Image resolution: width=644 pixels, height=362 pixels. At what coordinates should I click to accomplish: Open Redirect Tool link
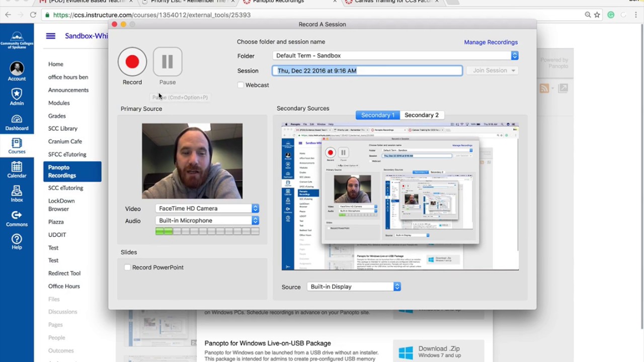click(64, 274)
